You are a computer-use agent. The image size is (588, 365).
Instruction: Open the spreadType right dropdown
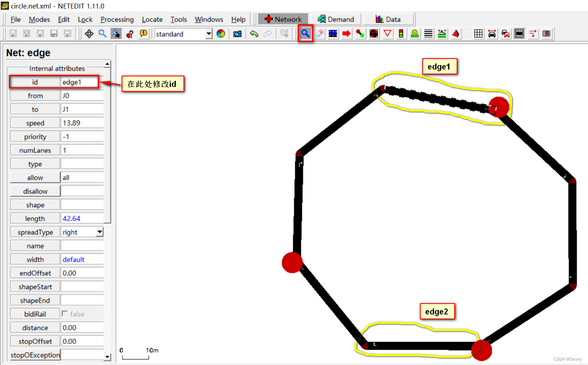click(99, 232)
